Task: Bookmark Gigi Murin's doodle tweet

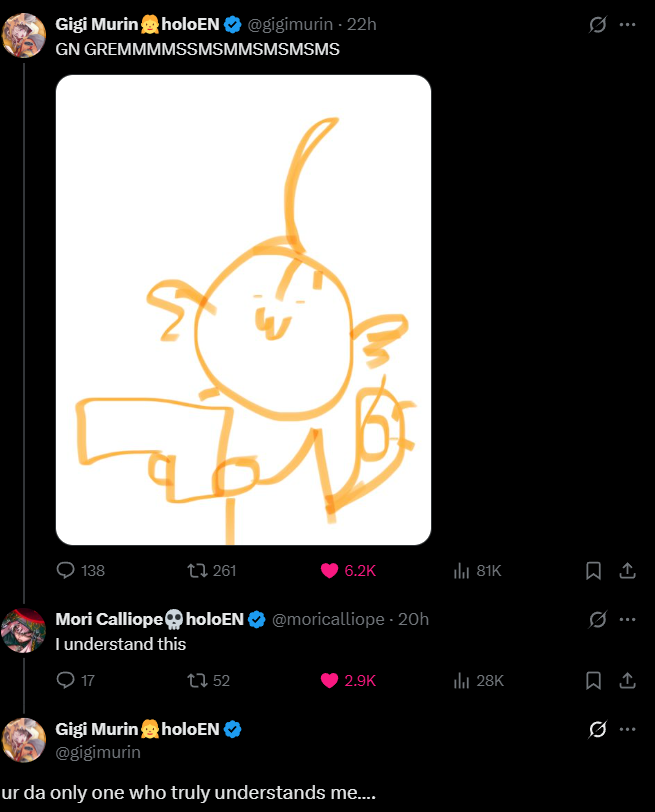Action: pyautogui.click(x=593, y=570)
